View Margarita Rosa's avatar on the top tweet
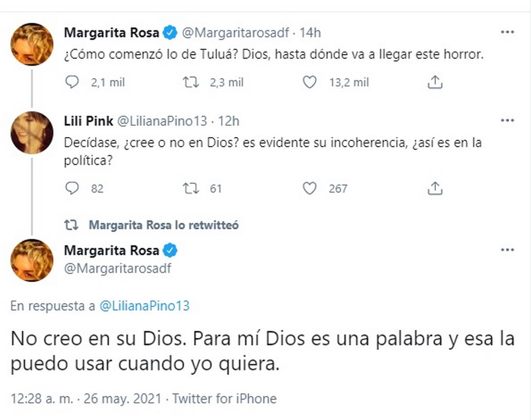Image resolution: width=531 pixels, height=420 pixels. pos(32,44)
